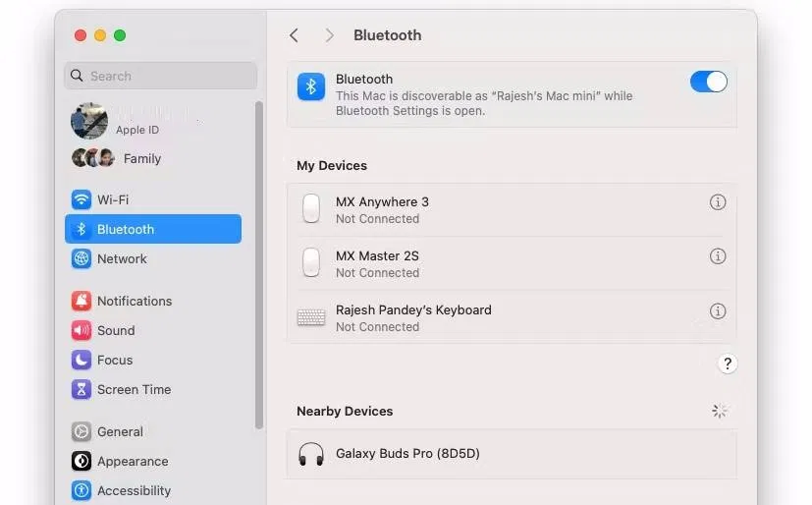
Task: Click the Focus moon icon
Action: coord(81,360)
